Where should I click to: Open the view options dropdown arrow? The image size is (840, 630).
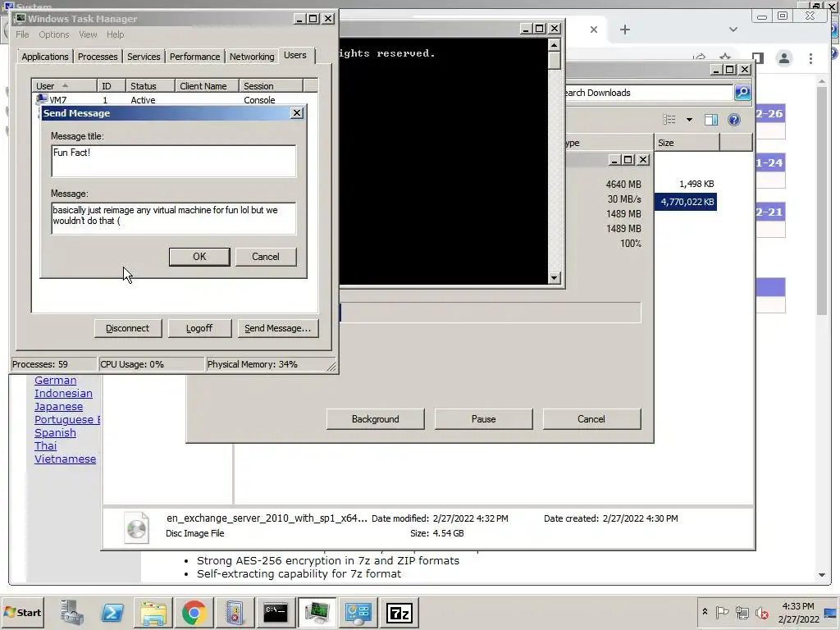(689, 120)
